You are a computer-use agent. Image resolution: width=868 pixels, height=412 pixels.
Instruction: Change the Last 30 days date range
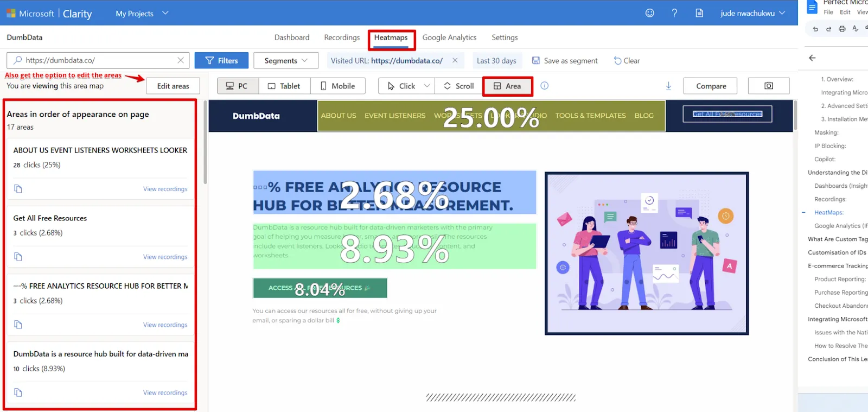click(x=496, y=60)
